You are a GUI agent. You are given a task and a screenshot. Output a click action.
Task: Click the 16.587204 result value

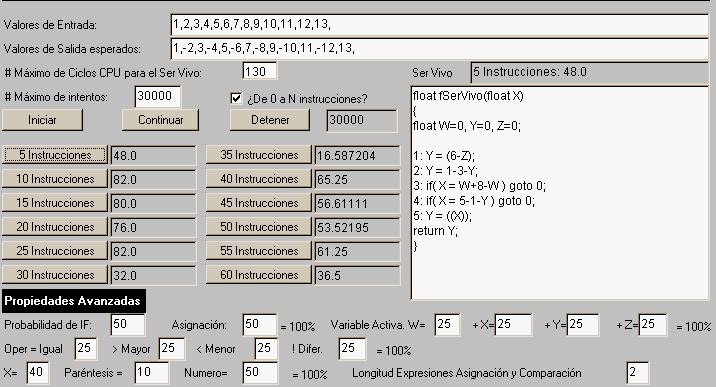[357, 156]
